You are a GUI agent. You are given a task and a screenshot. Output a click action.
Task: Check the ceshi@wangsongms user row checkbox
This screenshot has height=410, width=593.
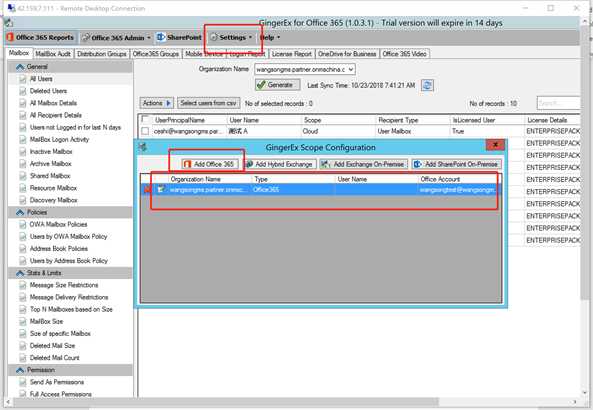tap(145, 131)
